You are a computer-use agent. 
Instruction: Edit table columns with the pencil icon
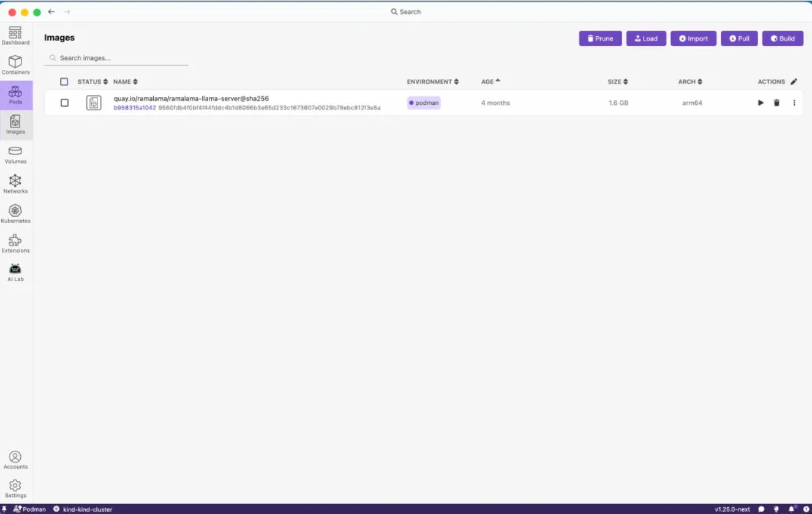tap(794, 81)
